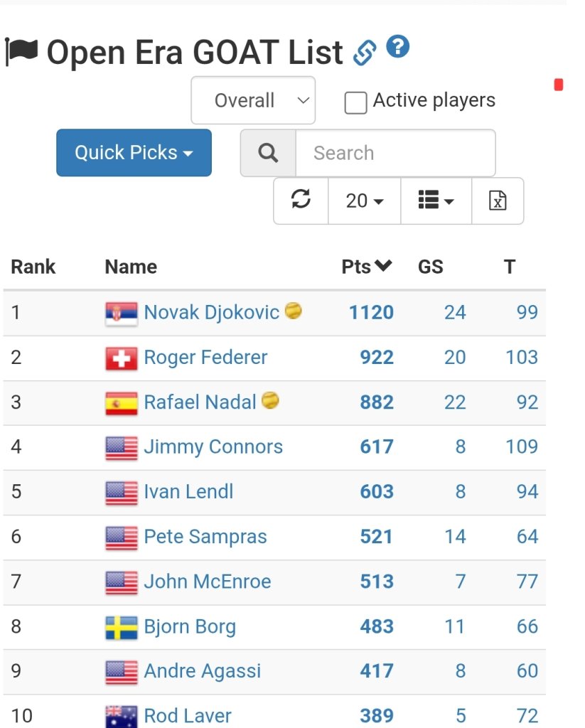The width and height of the screenshot is (585, 728).
Task: Click the permalink chain icon beside title
Action: [365, 52]
